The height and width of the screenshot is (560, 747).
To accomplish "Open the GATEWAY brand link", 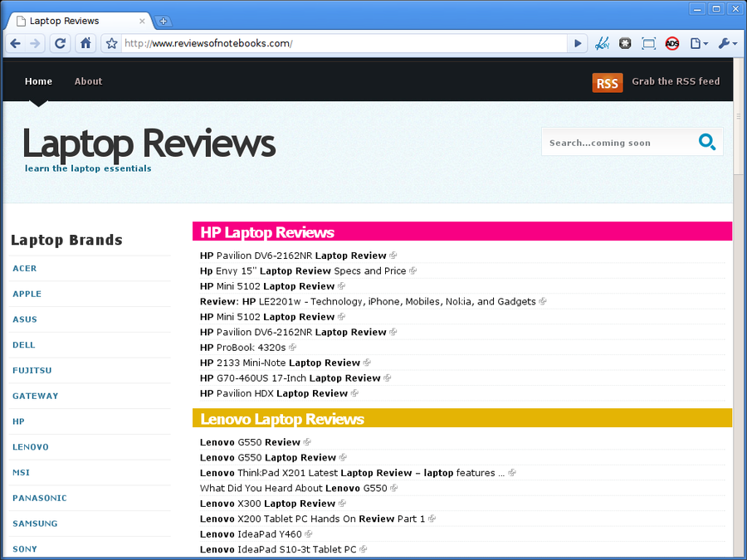I will [35, 397].
